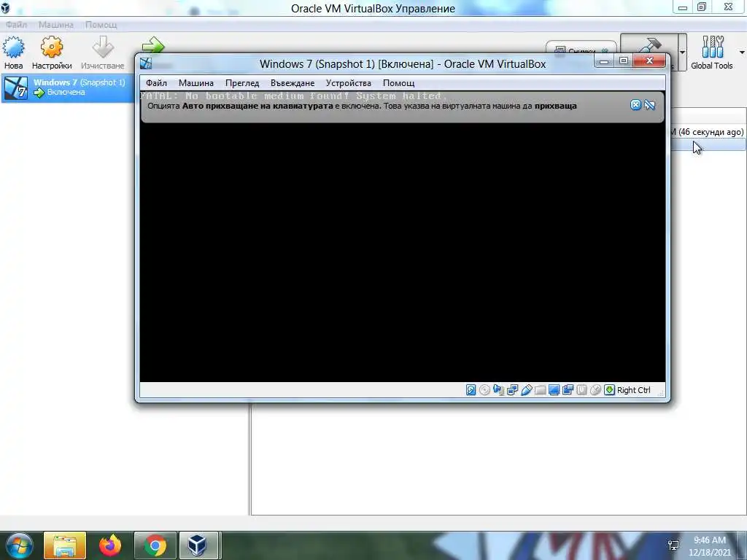This screenshot has width=747, height=560.
Task: Open Машина menu in VM window
Action: click(x=196, y=83)
